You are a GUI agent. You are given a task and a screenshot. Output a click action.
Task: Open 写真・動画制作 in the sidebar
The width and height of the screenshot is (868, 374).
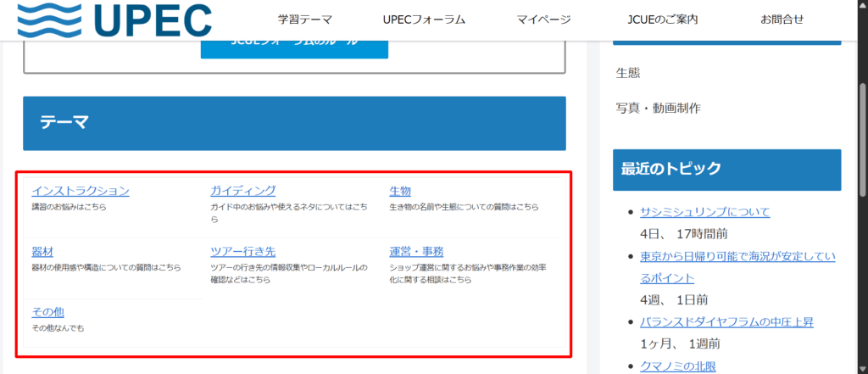pyautogui.click(x=658, y=108)
